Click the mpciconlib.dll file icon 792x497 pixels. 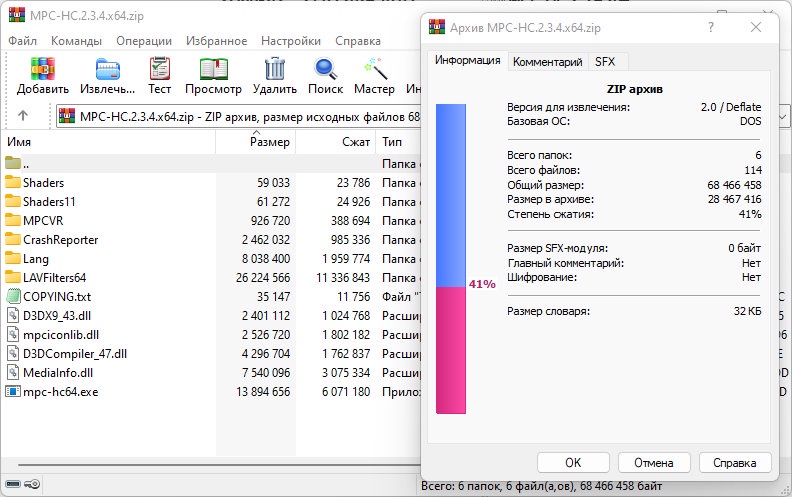[x=13, y=334]
